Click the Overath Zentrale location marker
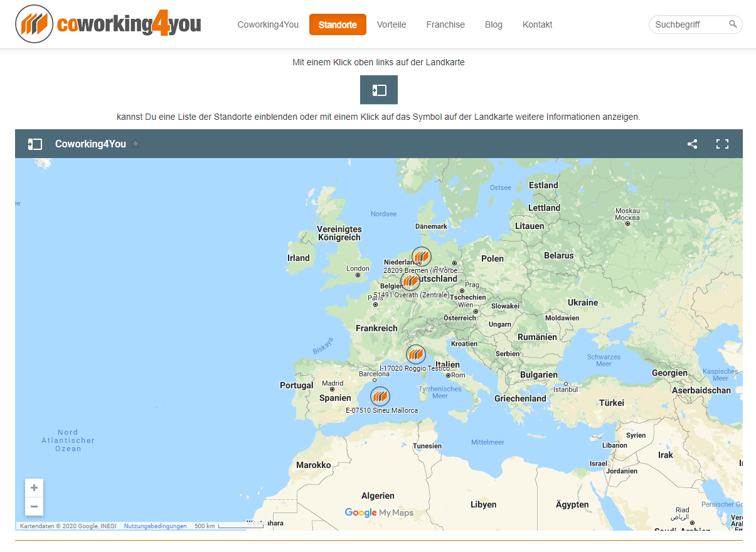The image size is (756, 552). point(410,280)
